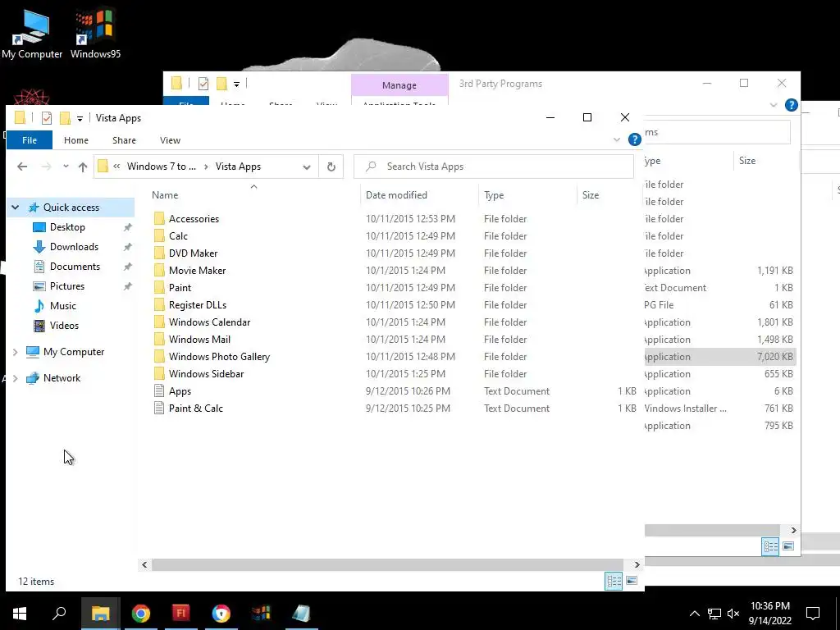Screen dimensions: 840x630
Task: Open Videos in Quick access
Action: (64, 326)
